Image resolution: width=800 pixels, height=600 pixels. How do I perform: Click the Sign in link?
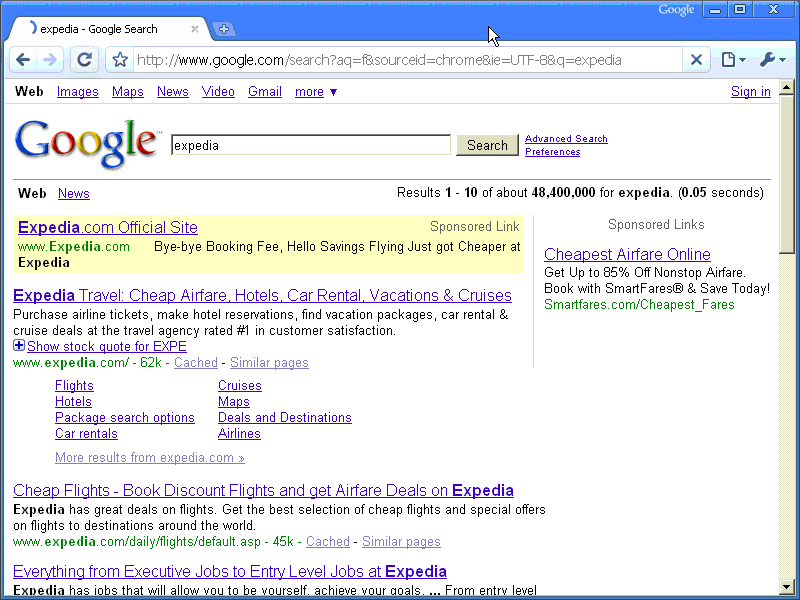click(x=751, y=92)
